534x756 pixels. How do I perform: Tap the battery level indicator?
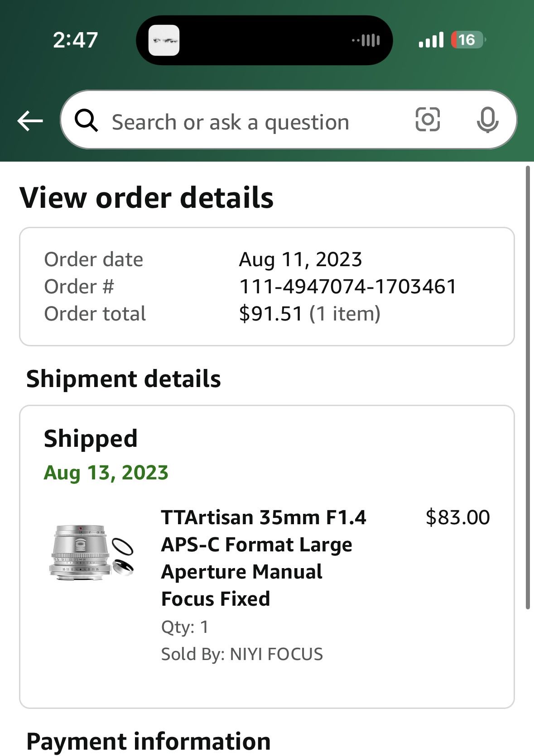(468, 40)
